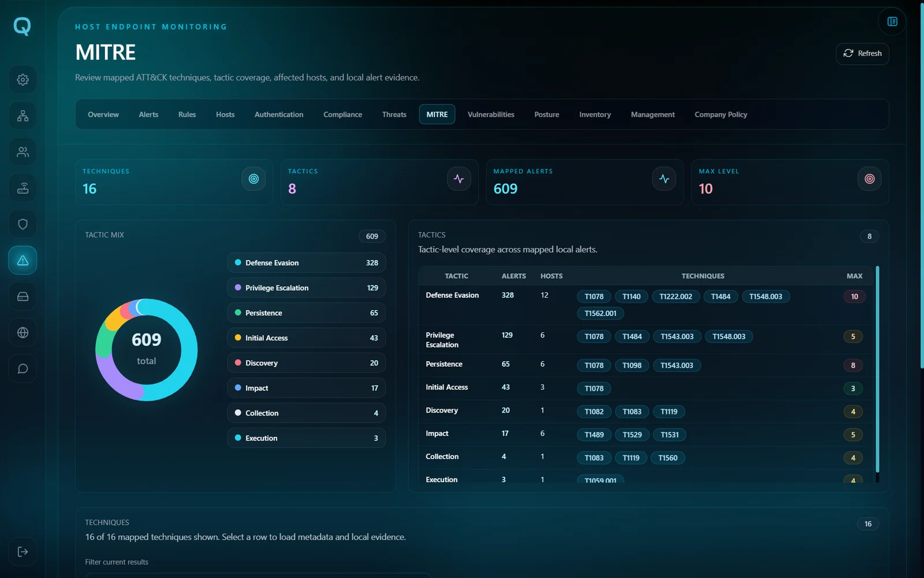Toggle the side panel layout icon
Screen dimensions: 924x578
892,21
